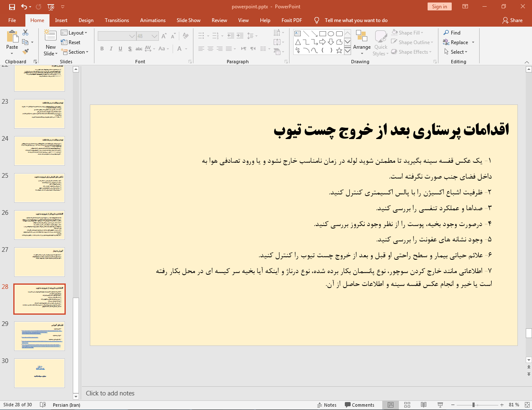Justify the paragraph text

tap(229, 49)
